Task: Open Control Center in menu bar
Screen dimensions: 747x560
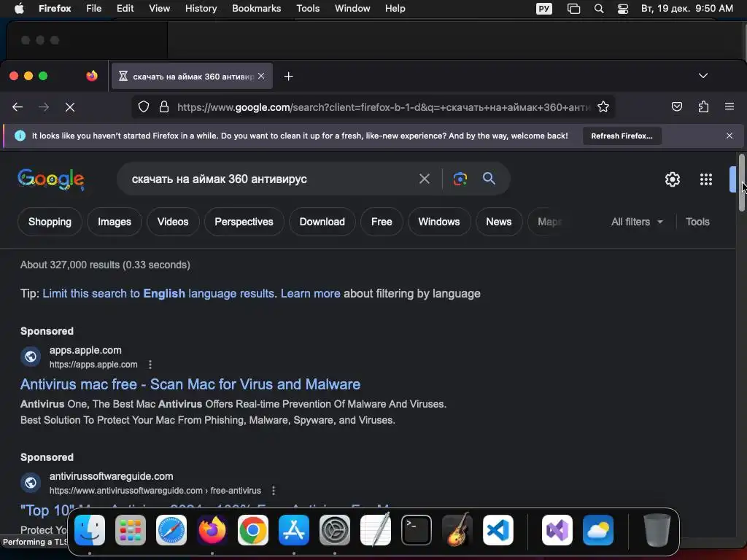Action: [623, 9]
